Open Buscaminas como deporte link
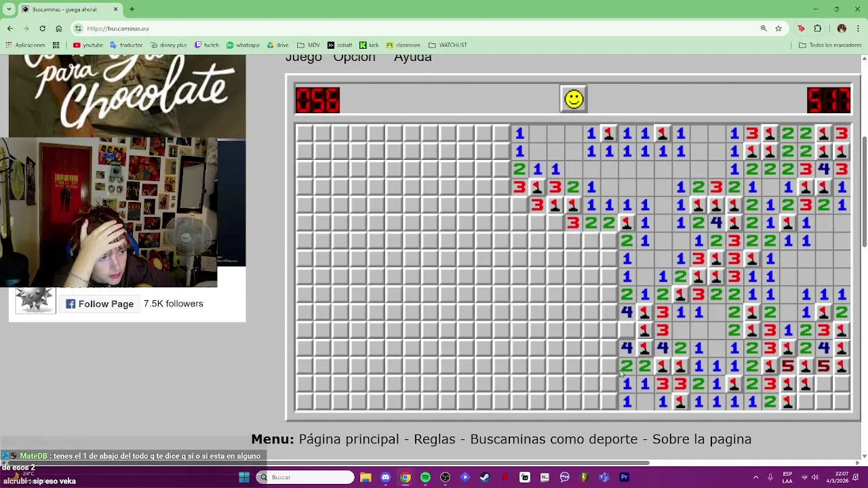Screen dimensions: 868x488 tap(554, 439)
